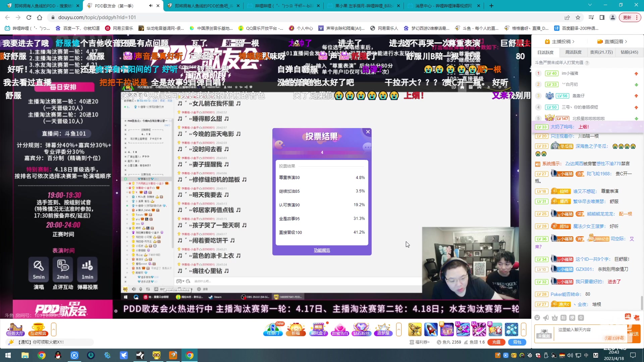Expand the center activity icons arrow
The image size is (644, 362).
399,329
